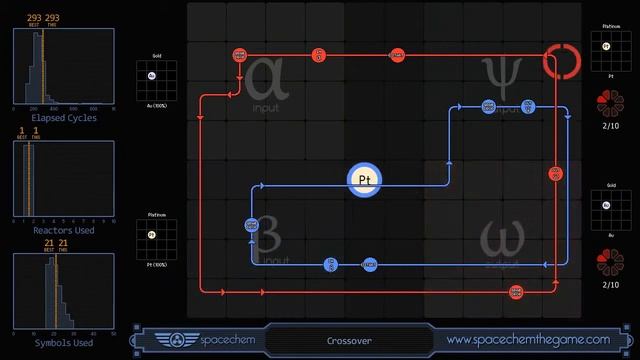Click the 'Au (100%)' input label
The height and width of the screenshot is (360, 640).
[157, 106]
